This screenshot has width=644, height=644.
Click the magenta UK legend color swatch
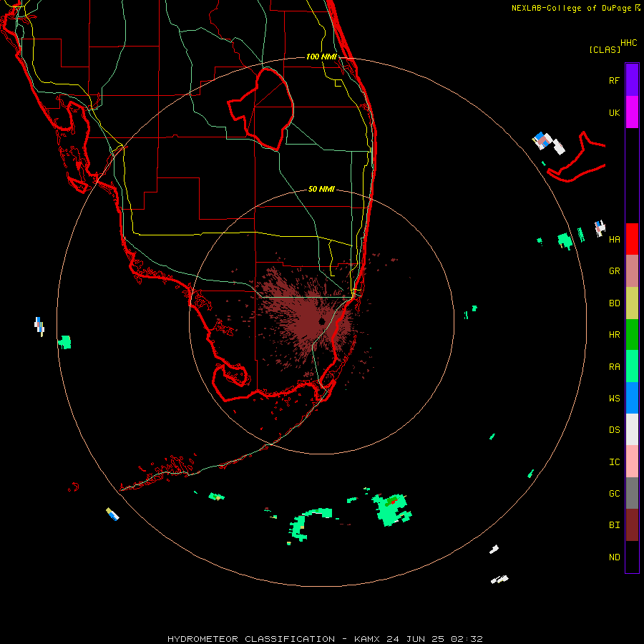(x=632, y=112)
